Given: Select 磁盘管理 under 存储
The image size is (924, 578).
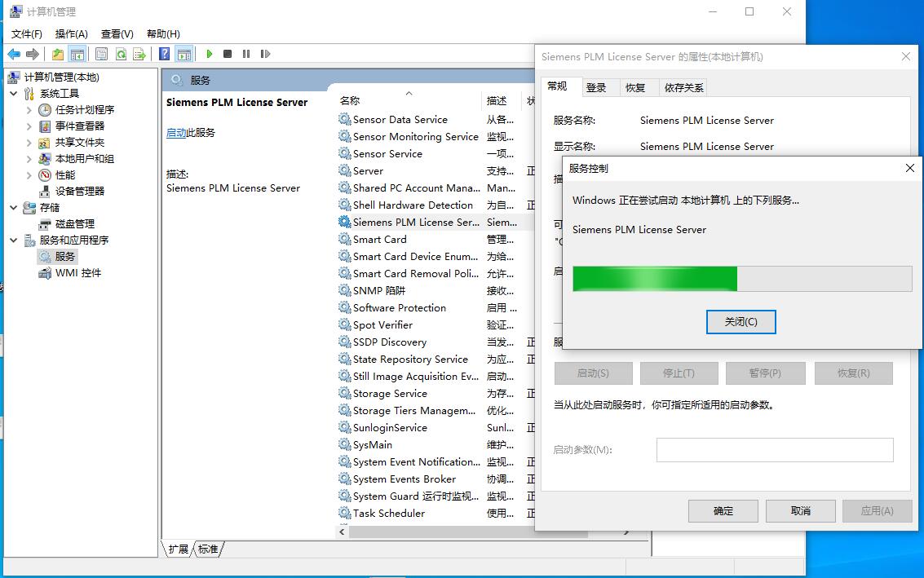Looking at the screenshot, I should [x=74, y=223].
